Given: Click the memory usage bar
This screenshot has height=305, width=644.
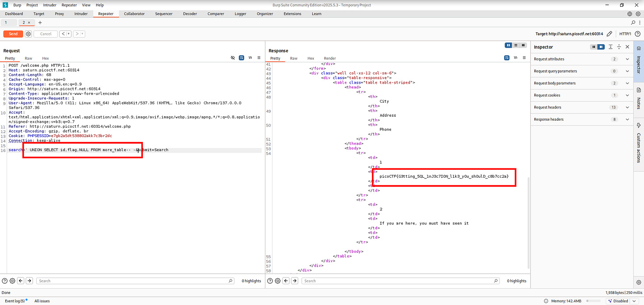Looking at the screenshot, I should [594, 301].
